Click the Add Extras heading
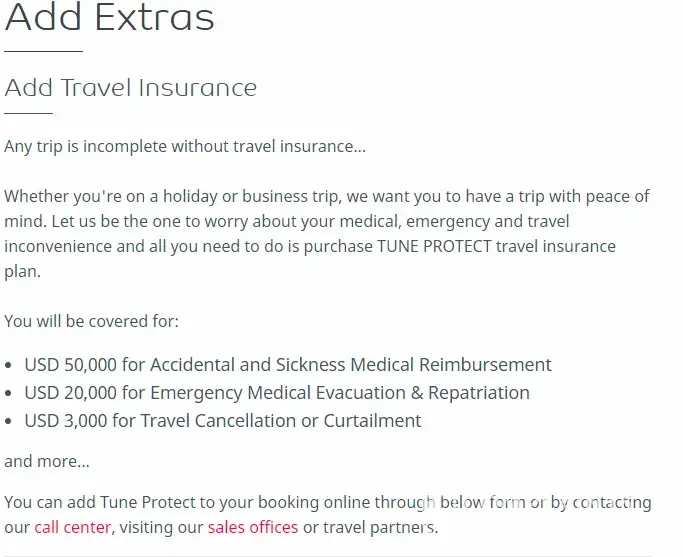 (110, 18)
